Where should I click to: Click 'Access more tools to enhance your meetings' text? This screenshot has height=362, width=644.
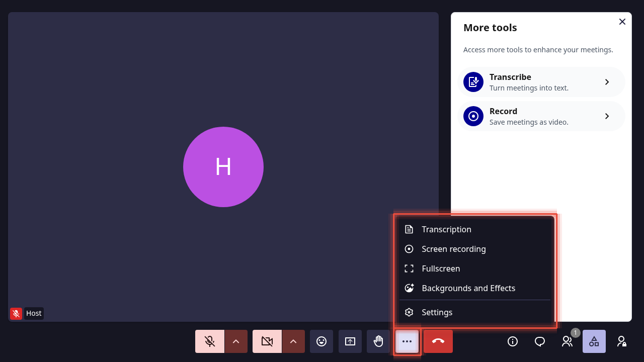[x=538, y=50]
